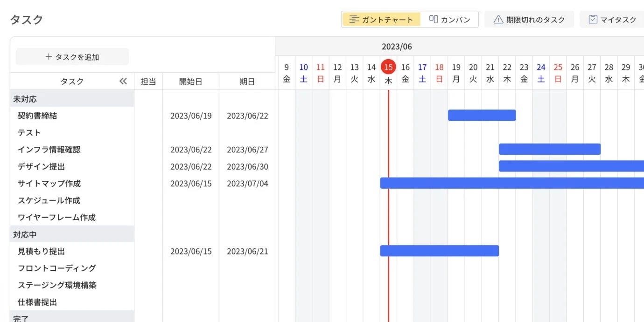Click the 開始日 column header
644x322 pixels.
click(190, 82)
